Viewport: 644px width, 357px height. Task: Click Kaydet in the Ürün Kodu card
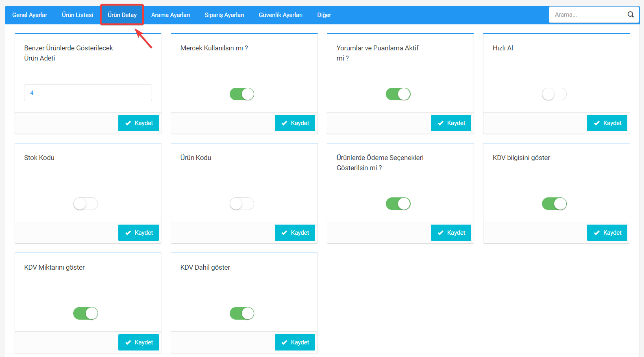295,233
